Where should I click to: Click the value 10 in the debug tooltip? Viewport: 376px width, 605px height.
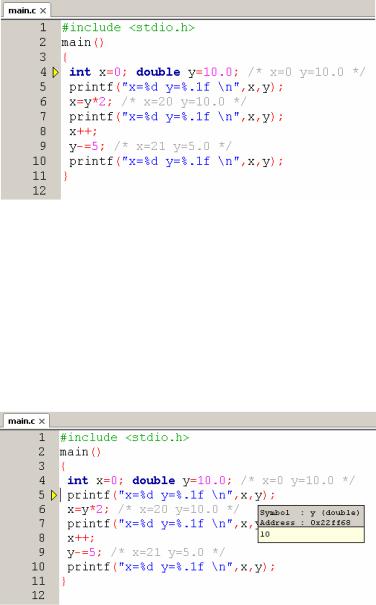click(265, 534)
